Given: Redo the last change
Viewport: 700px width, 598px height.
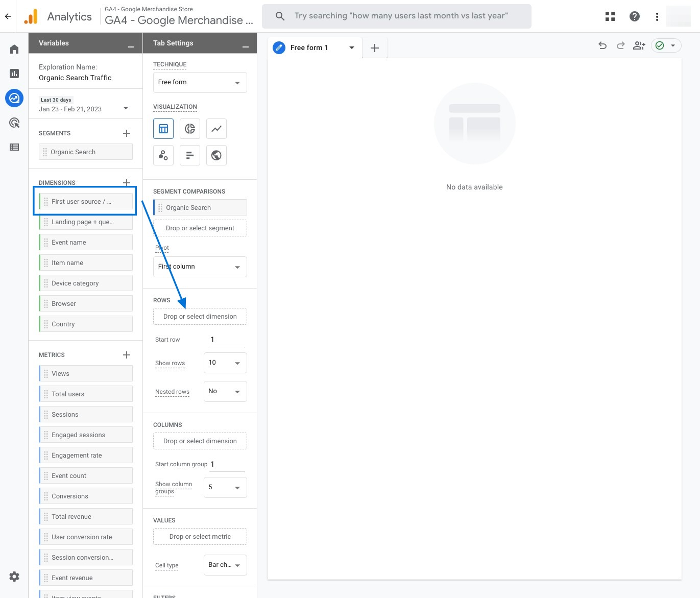Looking at the screenshot, I should pyautogui.click(x=620, y=45).
